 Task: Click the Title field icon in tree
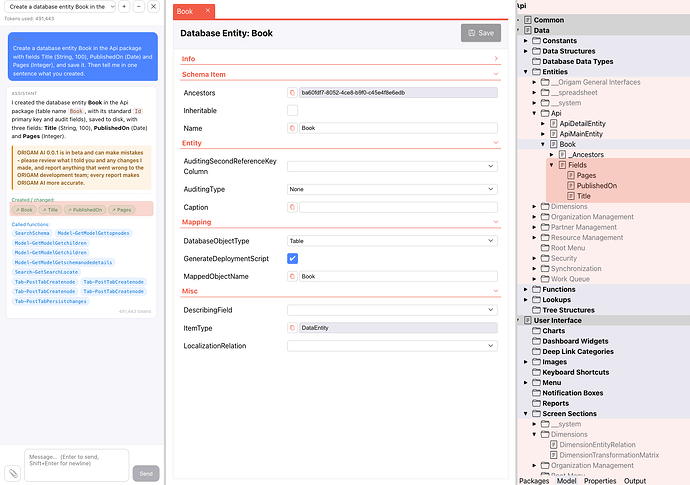tap(571, 196)
